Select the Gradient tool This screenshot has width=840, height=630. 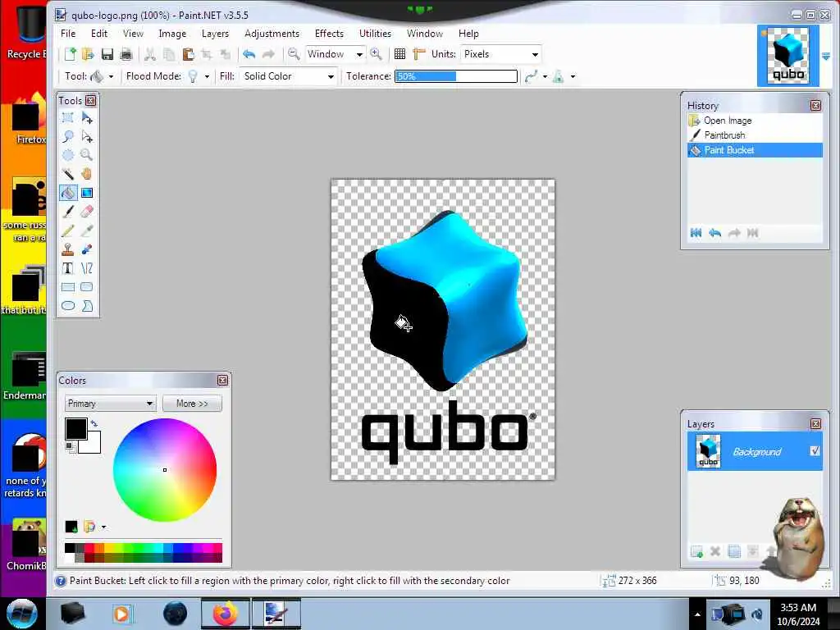click(x=87, y=193)
